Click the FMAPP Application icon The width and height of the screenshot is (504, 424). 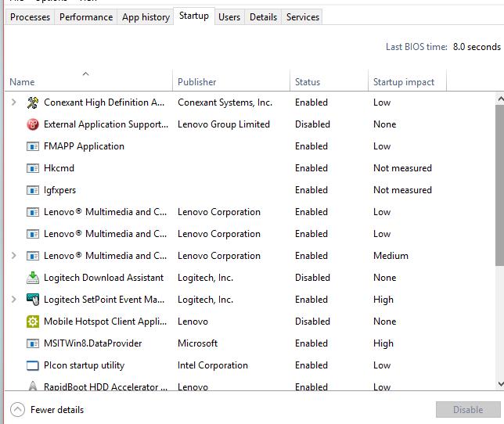[33, 146]
